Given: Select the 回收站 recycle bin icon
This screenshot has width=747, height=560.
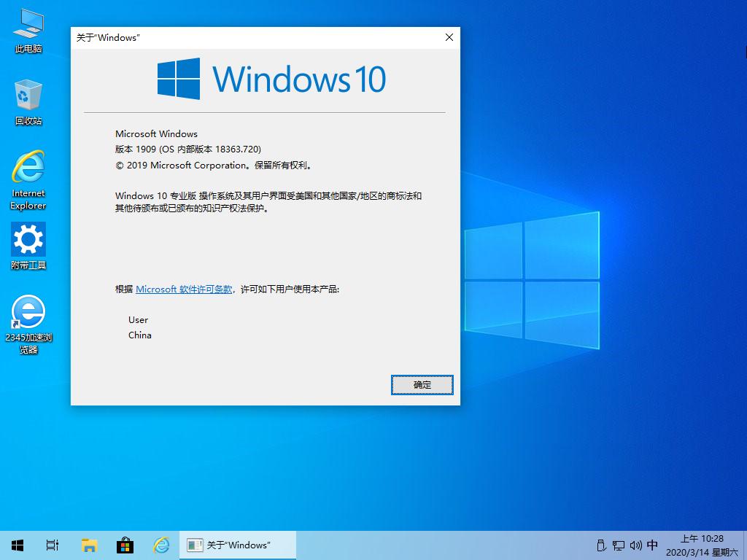Looking at the screenshot, I should click(x=28, y=103).
